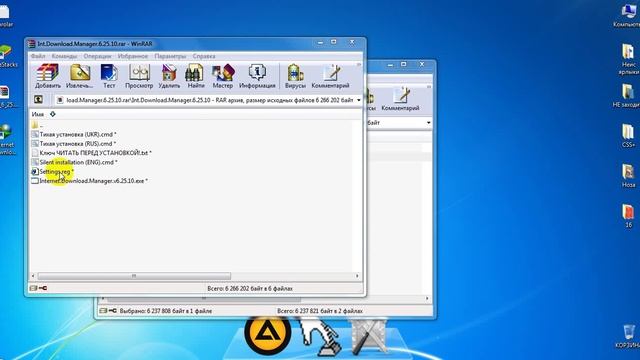The image size is (640, 360).
Task: Minimize the back WinRAR window
Action: (x=390, y=64)
